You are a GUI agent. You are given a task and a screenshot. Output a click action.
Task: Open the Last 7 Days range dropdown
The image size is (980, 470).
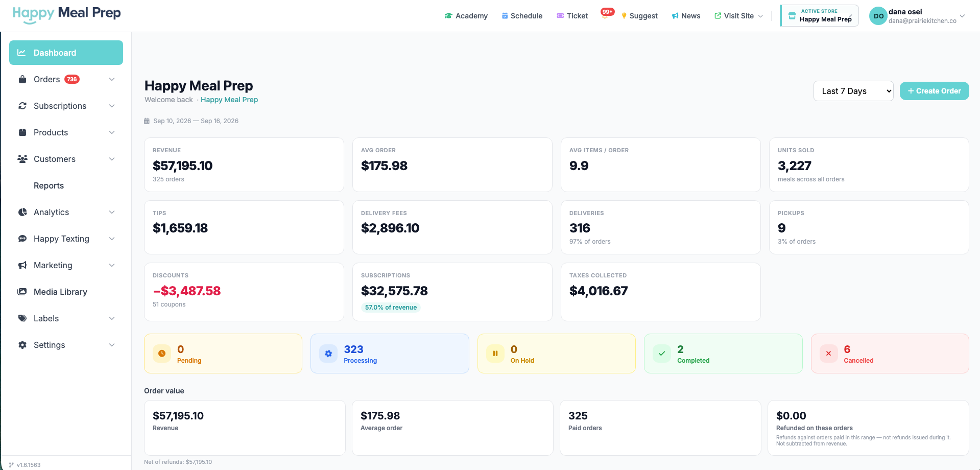(853, 91)
